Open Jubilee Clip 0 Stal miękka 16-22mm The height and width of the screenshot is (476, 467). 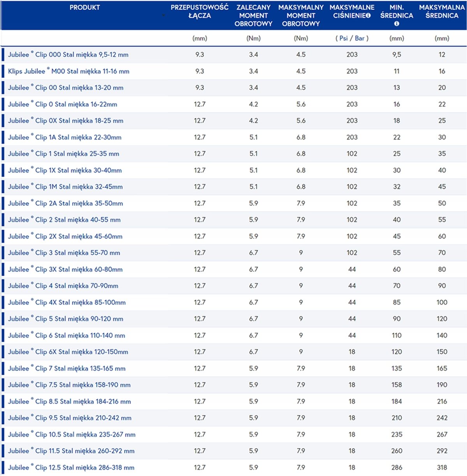[x=63, y=104]
